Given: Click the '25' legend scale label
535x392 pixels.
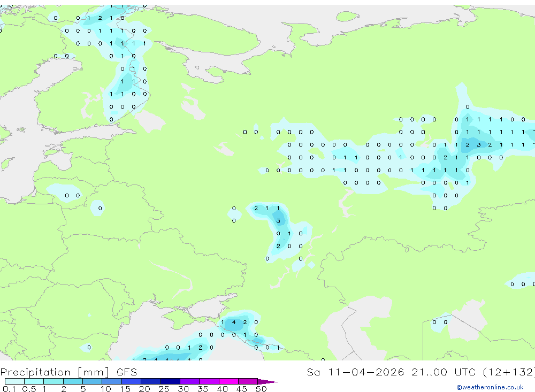Looking at the screenshot, I should 164,389.
